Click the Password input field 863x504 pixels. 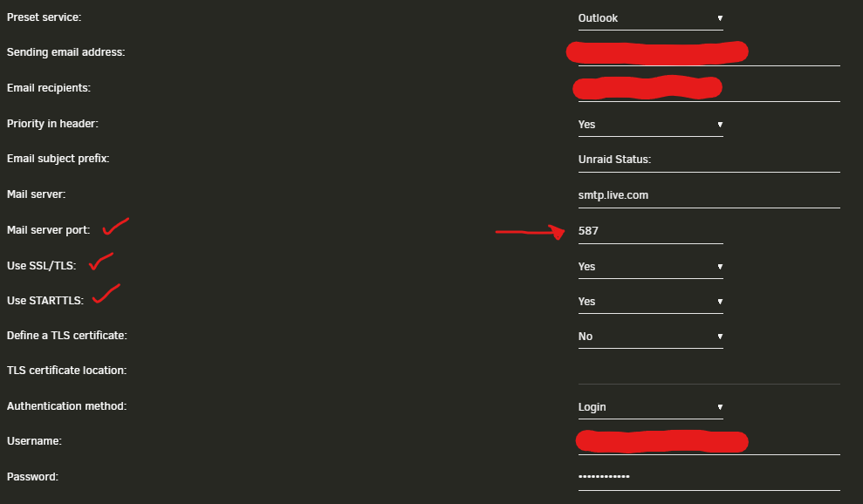[709, 478]
